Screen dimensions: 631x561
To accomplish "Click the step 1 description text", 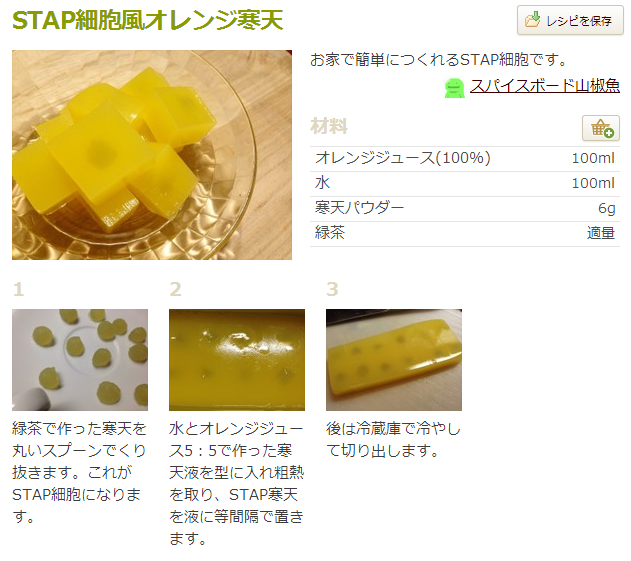I will tap(79, 472).
